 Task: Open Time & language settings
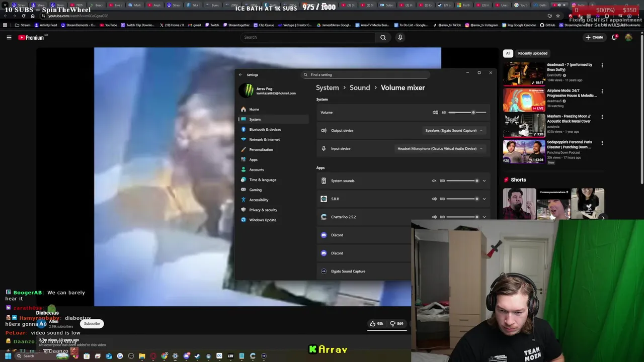(273, 179)
